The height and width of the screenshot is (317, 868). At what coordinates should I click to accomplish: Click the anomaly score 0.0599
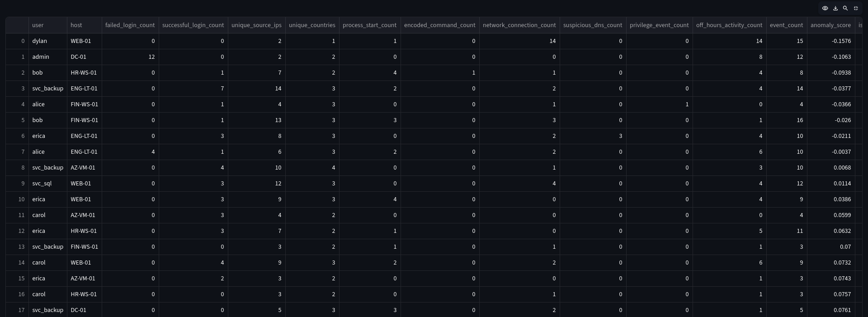pos(831,215)
